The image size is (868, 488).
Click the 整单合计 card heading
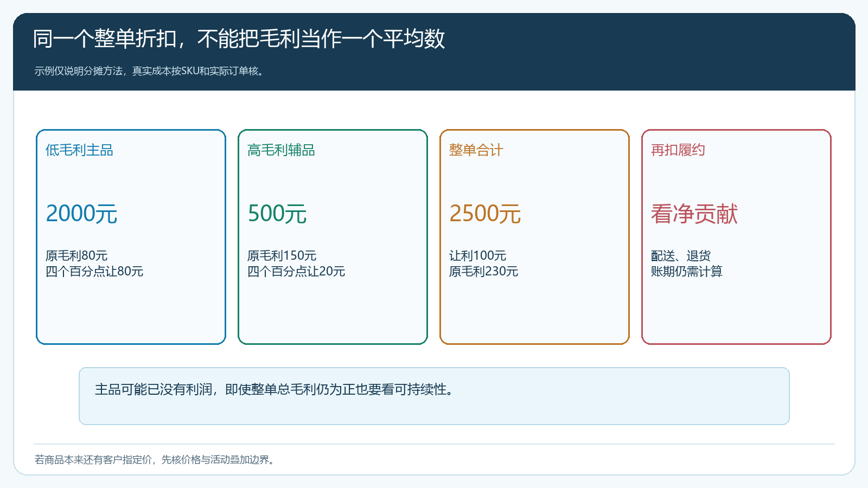[x=476, y=150]
